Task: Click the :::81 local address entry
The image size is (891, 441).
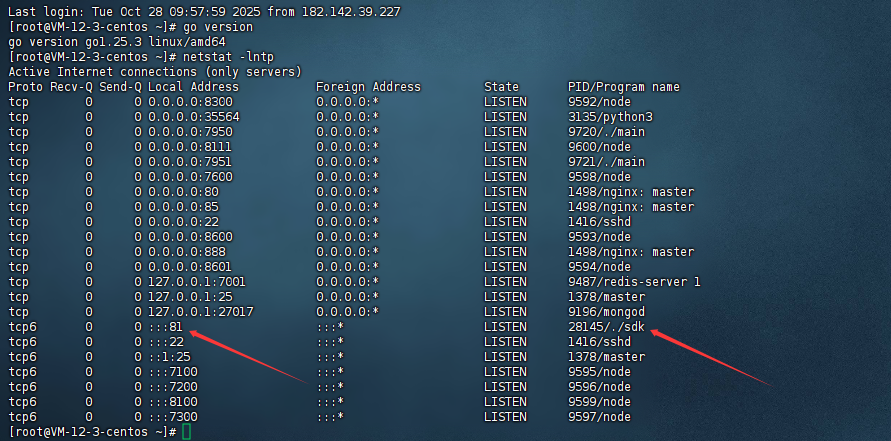Action: [x=166, y=327]
